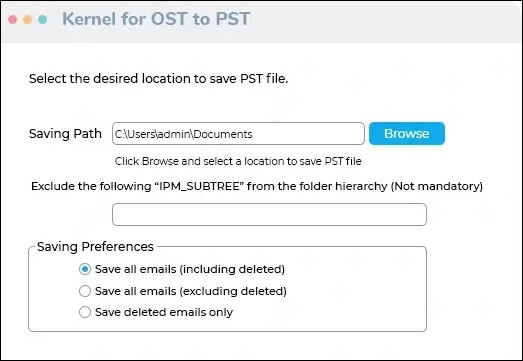
Task: Click the red close window dot
Action: (13, 19)
